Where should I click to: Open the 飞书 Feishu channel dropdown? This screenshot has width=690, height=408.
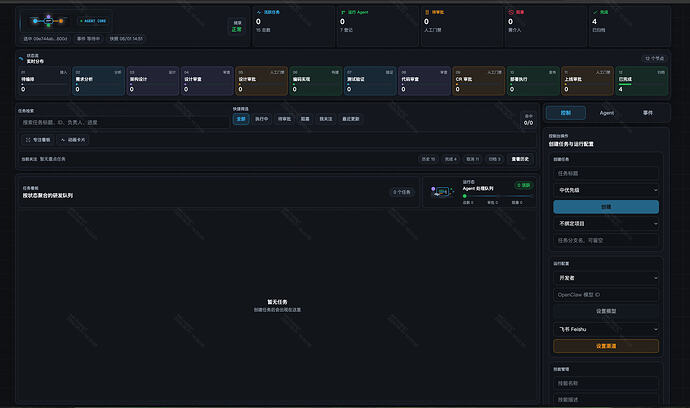point(606,329)
